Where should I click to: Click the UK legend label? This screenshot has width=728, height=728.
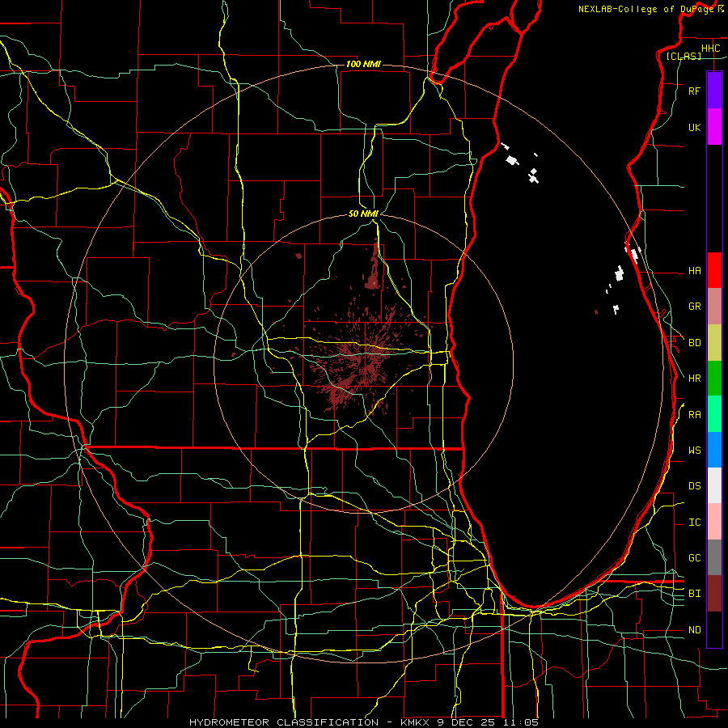[x=694, y=127]
